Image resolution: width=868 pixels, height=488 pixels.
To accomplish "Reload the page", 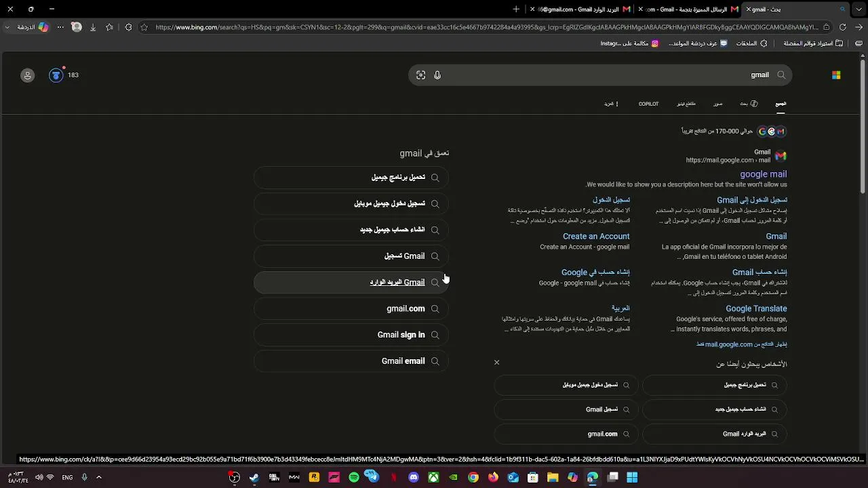I will [x=843, y=27].
